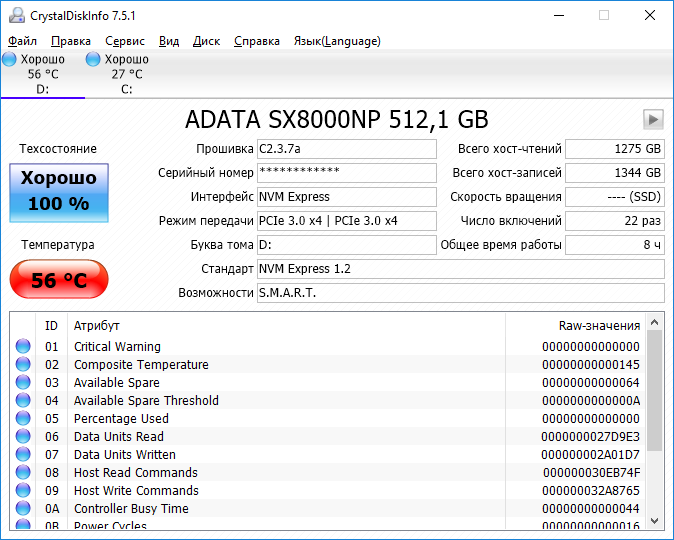This screenshot has width=674, height=540.
Task: Click raw value 00000000000145
Action: [591, 365]
